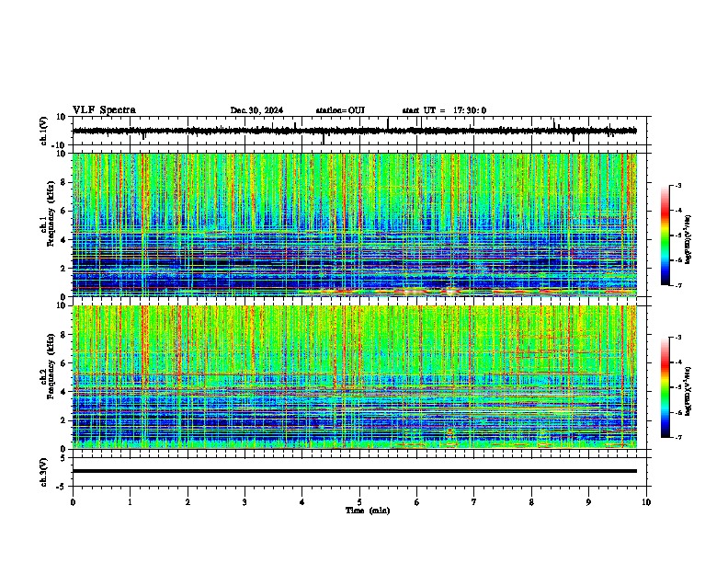Viewport: 728px width, 563px height.
Task: Click the ch.1 "Frequency (kHz)" axis label
Action: point(51,213)
